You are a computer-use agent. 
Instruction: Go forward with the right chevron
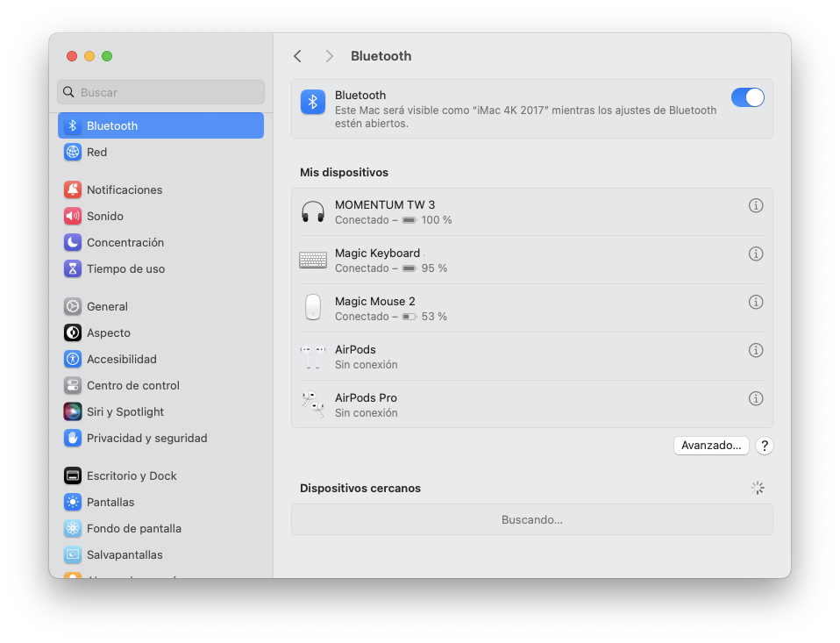(x=329, y=56)
